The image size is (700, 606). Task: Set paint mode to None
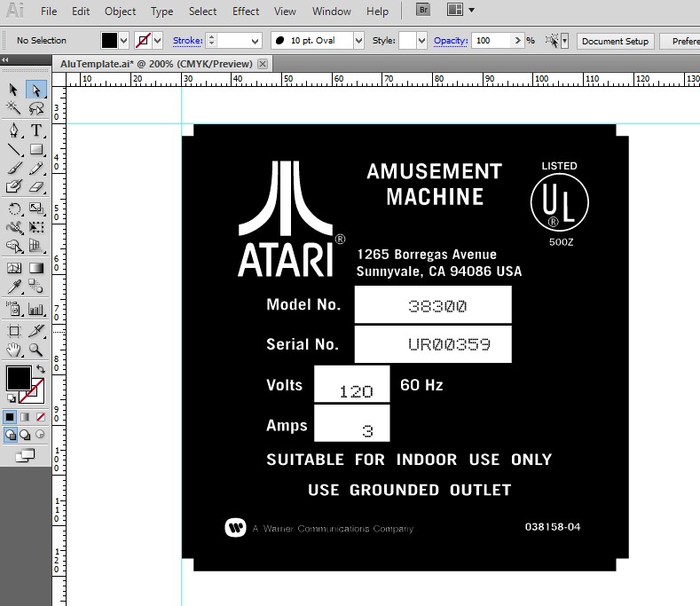(x=41, y=417)
